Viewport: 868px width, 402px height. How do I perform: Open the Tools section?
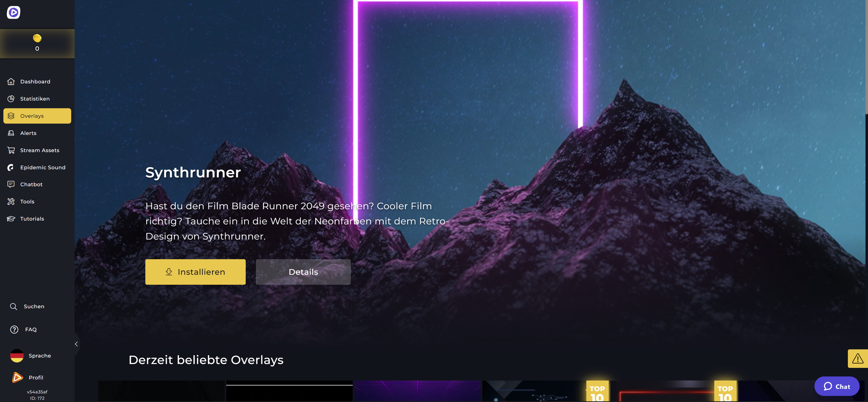click(x=27, y=201)
